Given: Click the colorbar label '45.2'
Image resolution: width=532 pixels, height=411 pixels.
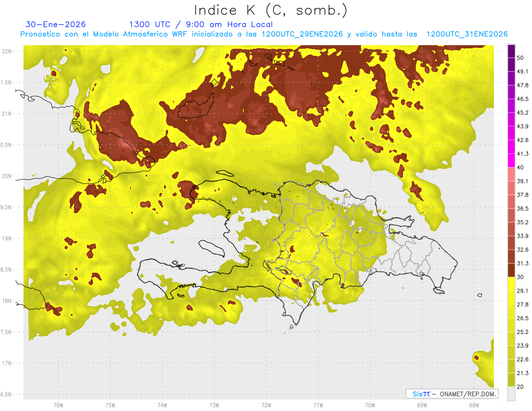Looking at the screenshot, I should coord(523,113).
